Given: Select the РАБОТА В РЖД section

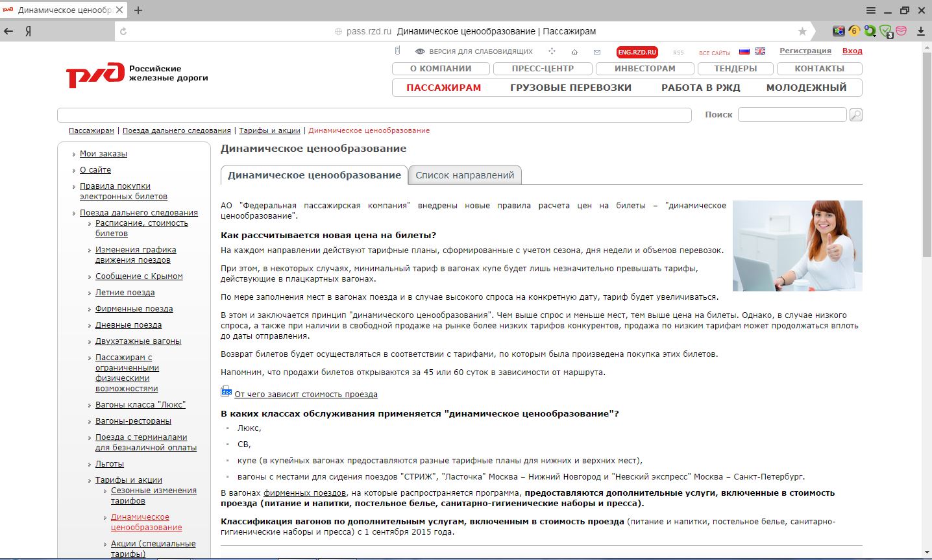Looking at the screenshot, I should tap(701, 88).
